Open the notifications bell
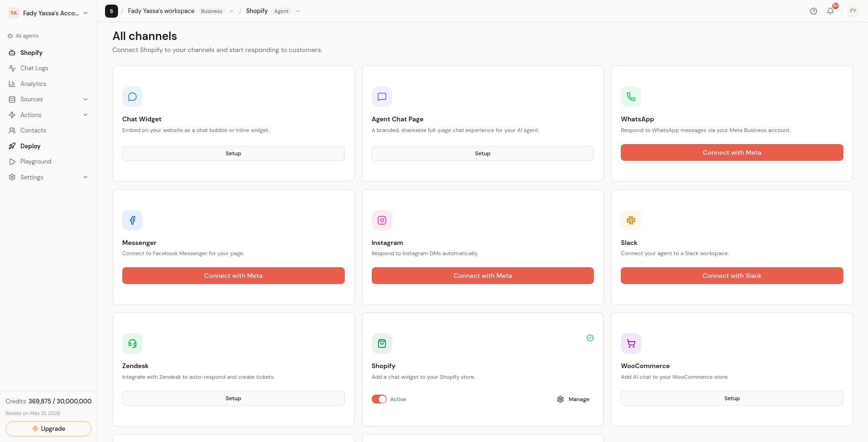The width and height of the screenshot is (868, 442). coord(830,11)
